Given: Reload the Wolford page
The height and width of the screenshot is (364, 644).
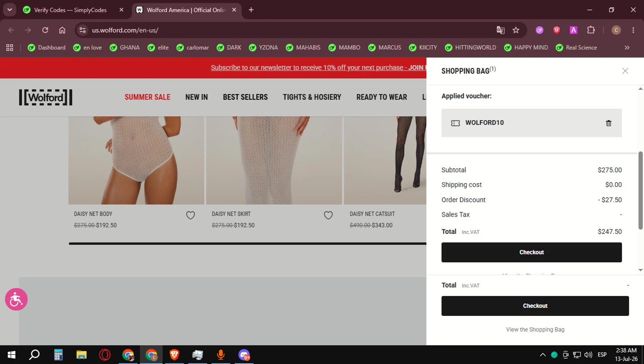Looking at the screenshot, I should (x=45, y=30).
